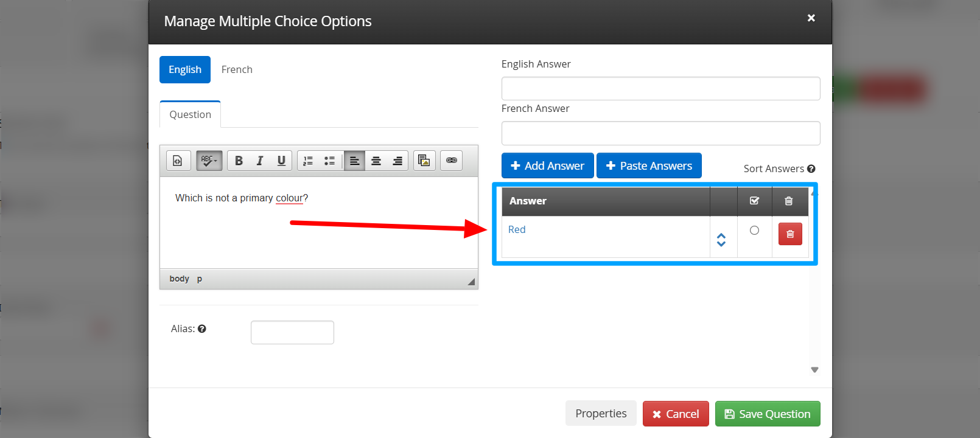Screen dimensions: 980x438
Task: Insert a bulleted list
Action: tap(329, 161)
